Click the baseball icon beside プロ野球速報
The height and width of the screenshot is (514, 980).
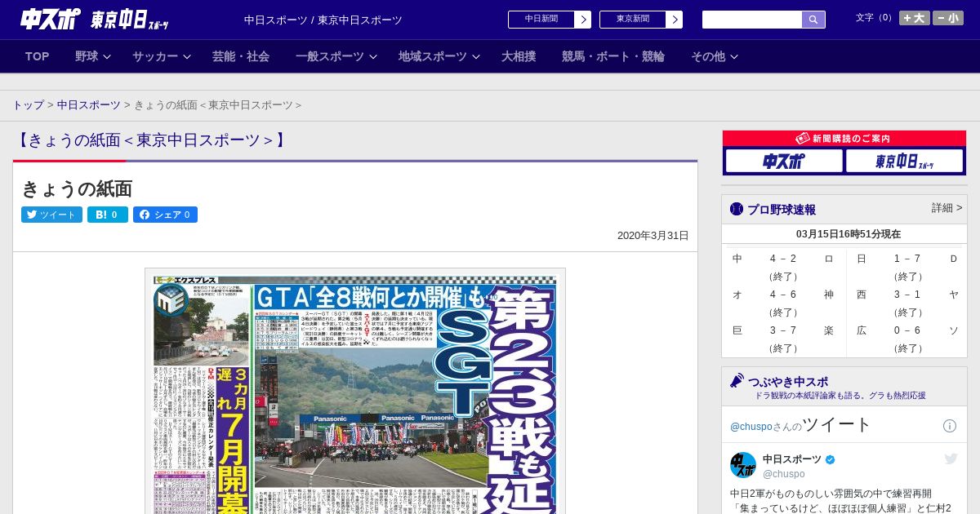(737, 209)
